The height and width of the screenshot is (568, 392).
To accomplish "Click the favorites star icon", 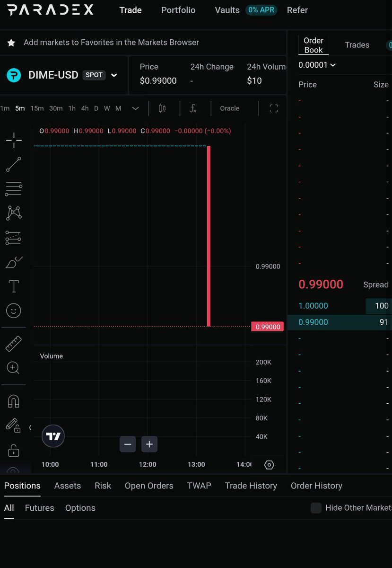I will [11, 43].
